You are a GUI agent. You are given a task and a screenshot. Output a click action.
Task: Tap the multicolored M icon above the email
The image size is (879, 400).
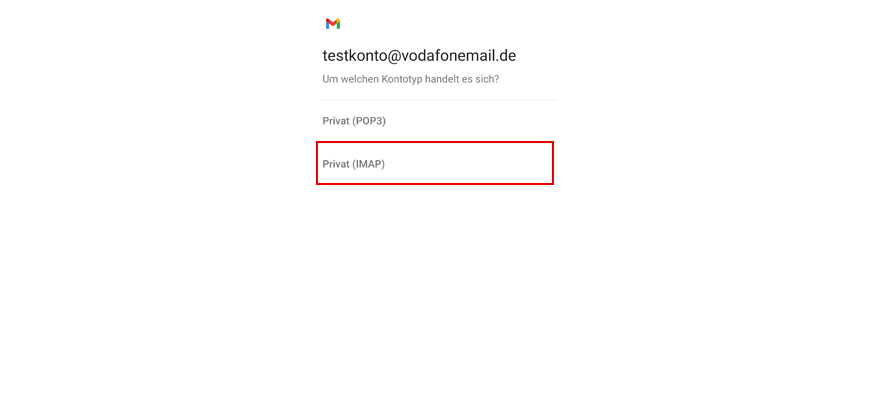(x=333, y=24)
